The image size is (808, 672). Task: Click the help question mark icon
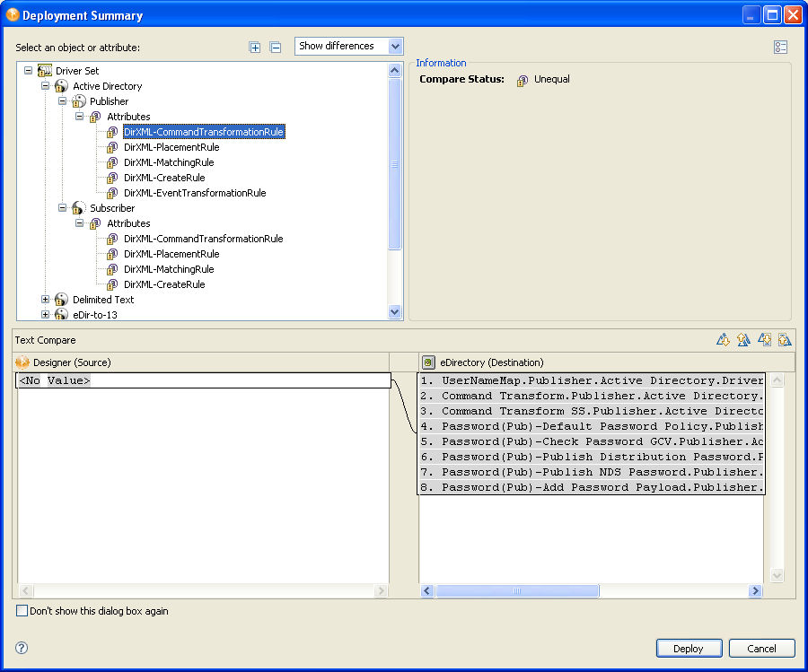click(22, 648)
